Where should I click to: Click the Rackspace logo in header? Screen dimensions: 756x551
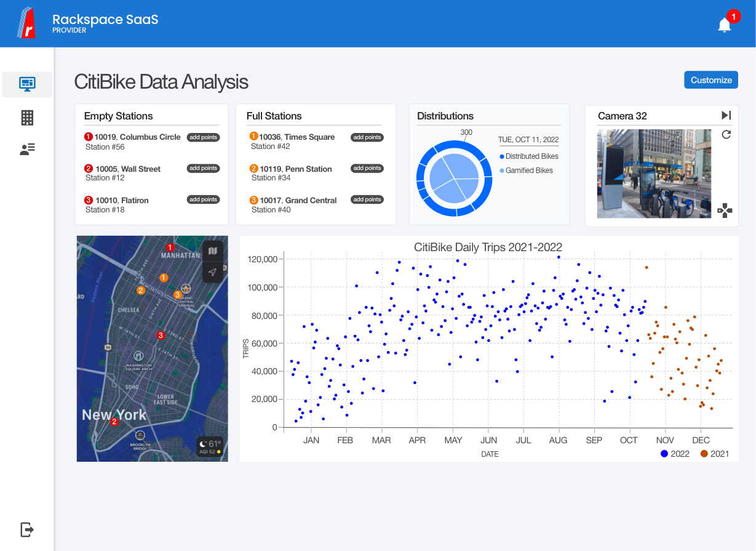click(x=26, y=23)
